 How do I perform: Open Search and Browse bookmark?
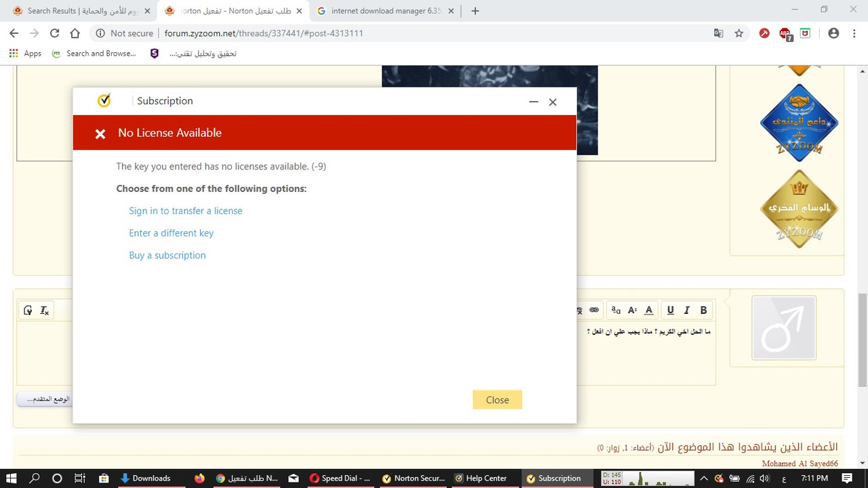pos(94,54)
